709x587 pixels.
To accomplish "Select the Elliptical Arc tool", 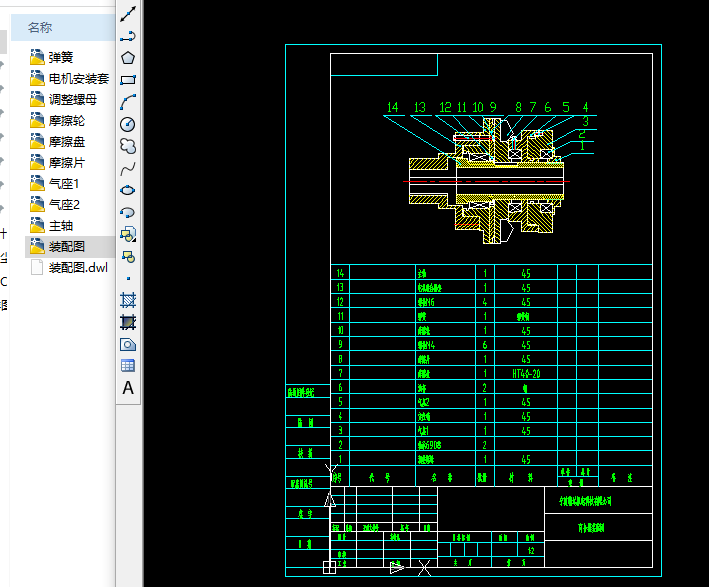I will [128, 212].
